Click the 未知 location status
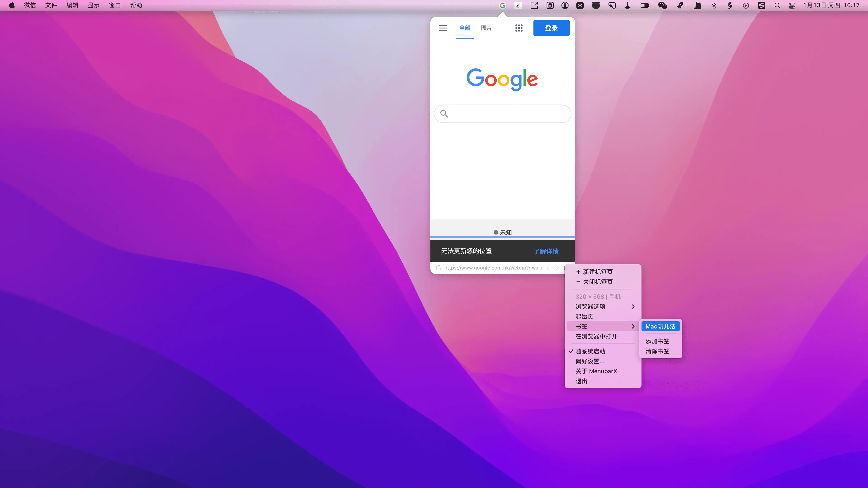This screenshot has width=868, height=488. point(502,232)
